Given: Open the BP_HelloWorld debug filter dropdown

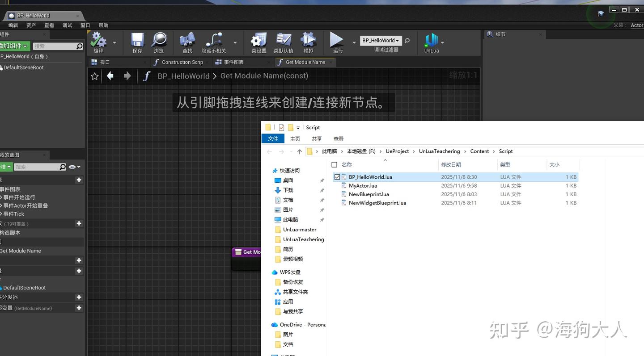Looking at the screenshot, I should 381,40.
